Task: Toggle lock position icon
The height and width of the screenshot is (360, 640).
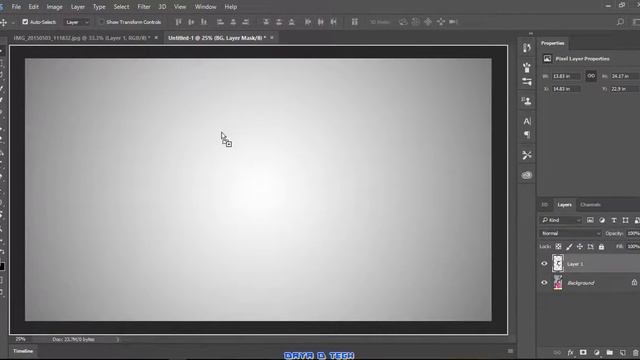Action: [x=580, y=247]
